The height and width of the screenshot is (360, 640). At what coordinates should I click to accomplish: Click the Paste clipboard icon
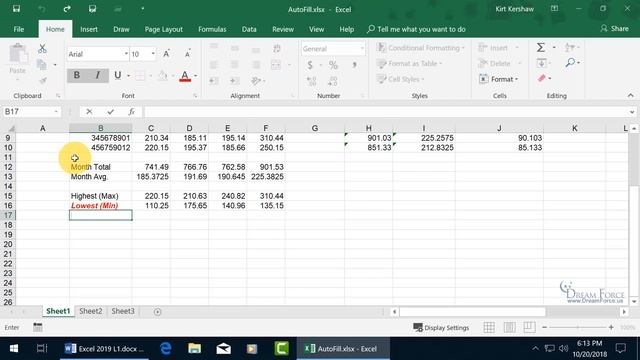(18, 54)
